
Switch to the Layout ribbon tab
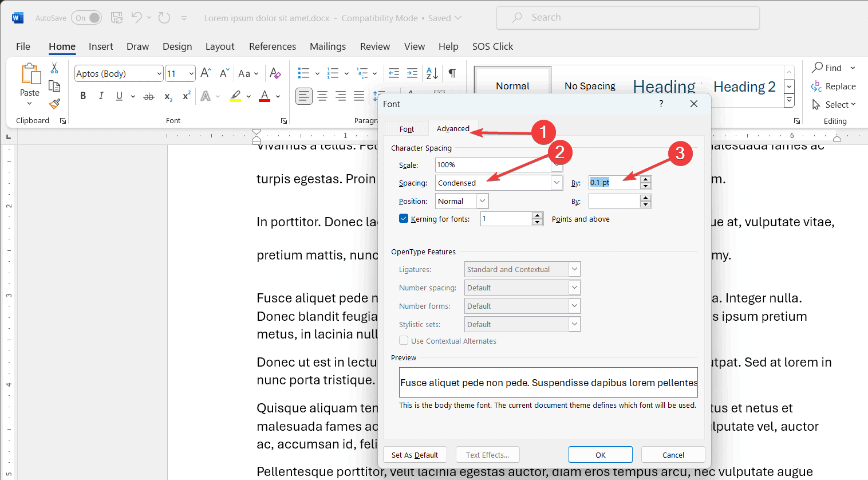pos(220,46)
